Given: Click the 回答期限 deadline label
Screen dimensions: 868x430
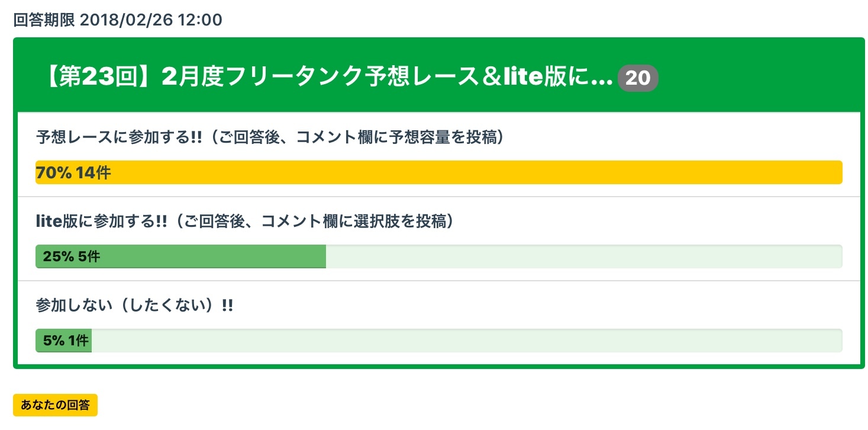Looking at the screenshot, I should coord(44,20).
